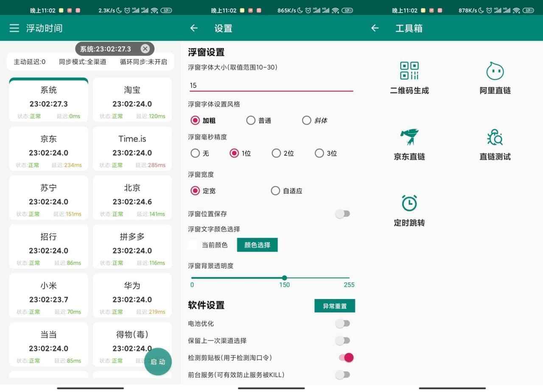543x392 pixels.
Task: Select the 系统 time source card
Action: click(x=48, y=100)
